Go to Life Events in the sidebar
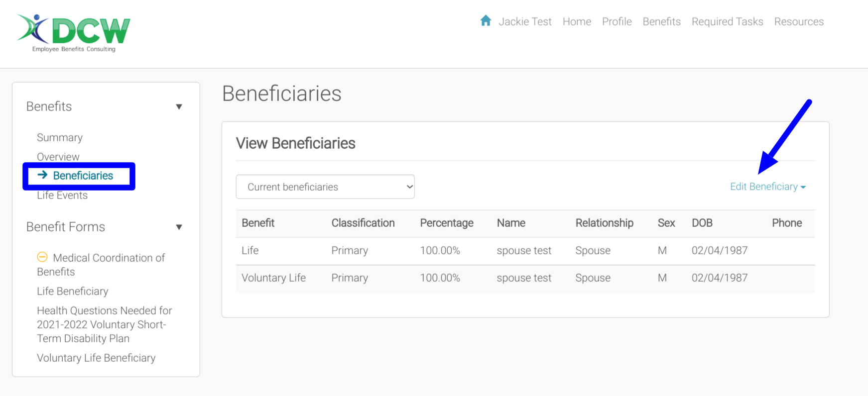868x396 pixels. point(62,196)
